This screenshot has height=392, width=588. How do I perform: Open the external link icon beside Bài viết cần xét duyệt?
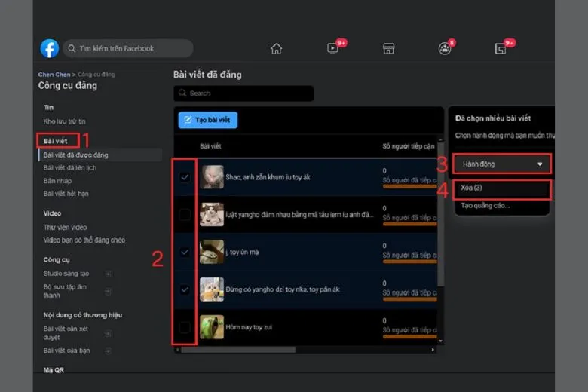pos(108,333)
